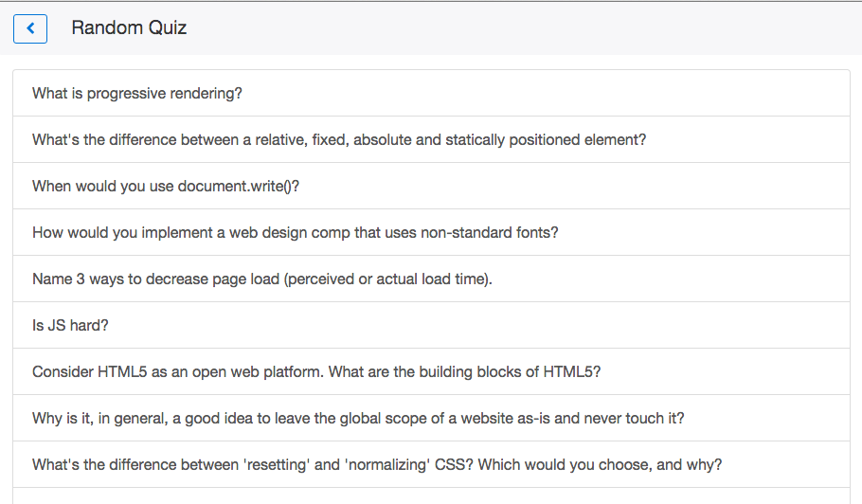862x504 pixels.
Task: View the question starting "When would you use"
Action: pyautogui.click(x=166, y=187)
